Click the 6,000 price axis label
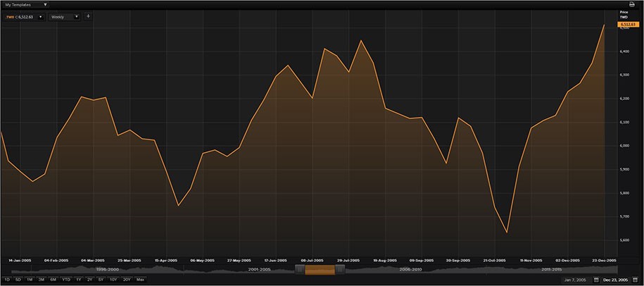Viewport: 644px width, 286px height. point(625,146)
